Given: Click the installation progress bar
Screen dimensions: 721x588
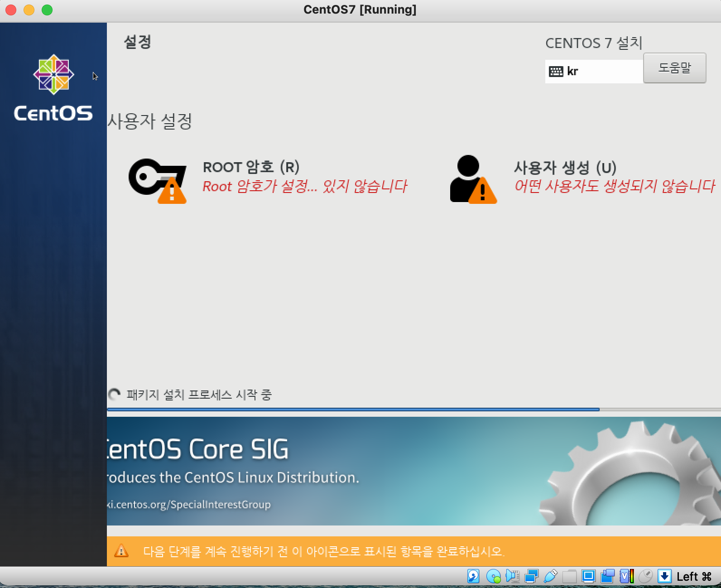Looking at the screenshot, I should click(x=414, y=410).
